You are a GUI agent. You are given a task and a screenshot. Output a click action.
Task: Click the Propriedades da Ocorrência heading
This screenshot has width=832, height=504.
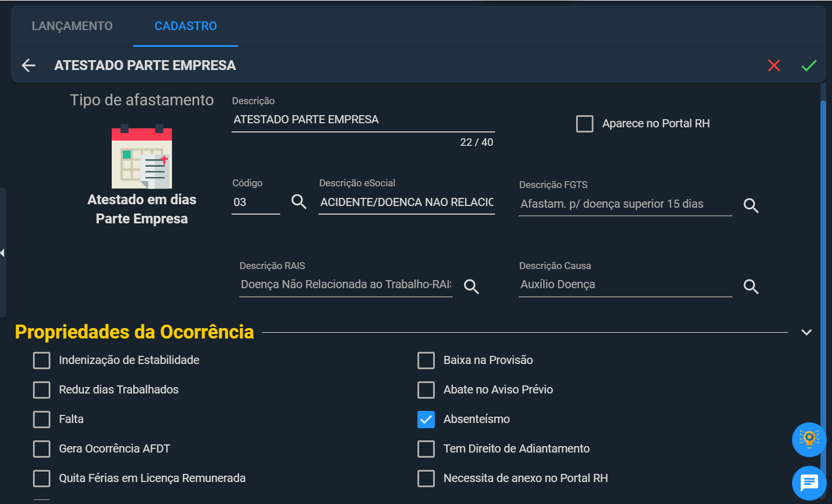point(134,332)
